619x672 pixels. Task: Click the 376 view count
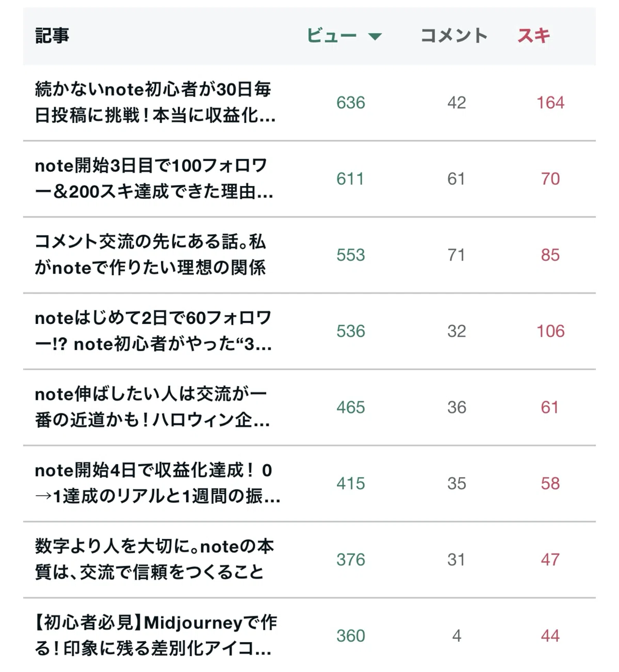[x=351, y=560]
